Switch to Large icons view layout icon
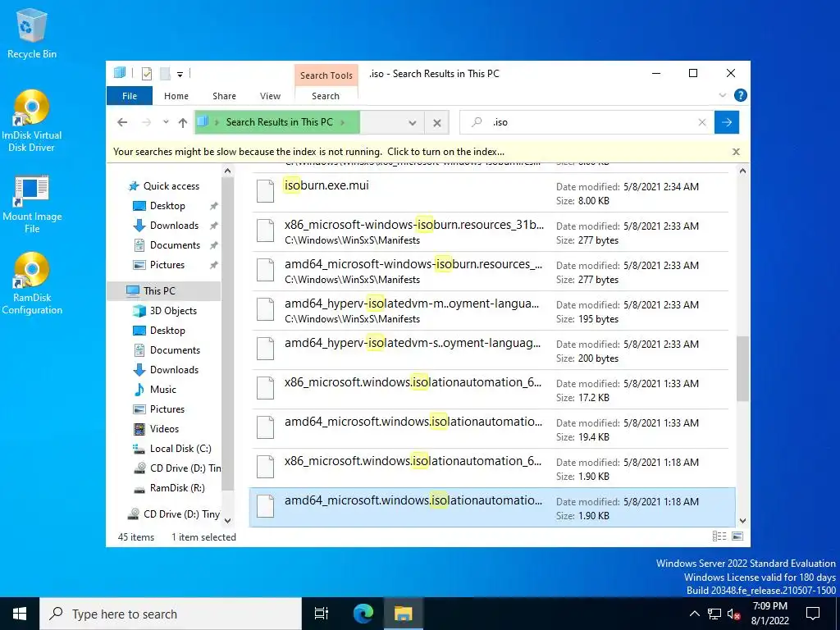This screenshot has width=840, height=630. tap(737, 536)
